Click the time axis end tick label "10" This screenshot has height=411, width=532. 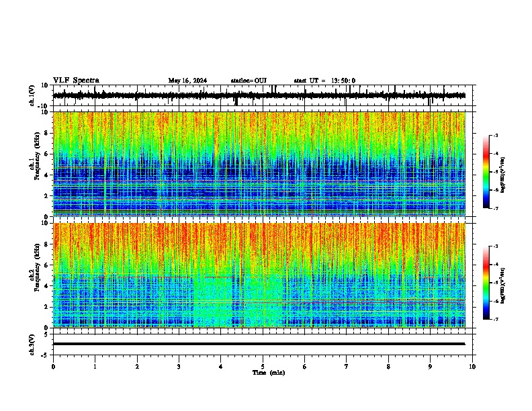(x=472, y=367)
